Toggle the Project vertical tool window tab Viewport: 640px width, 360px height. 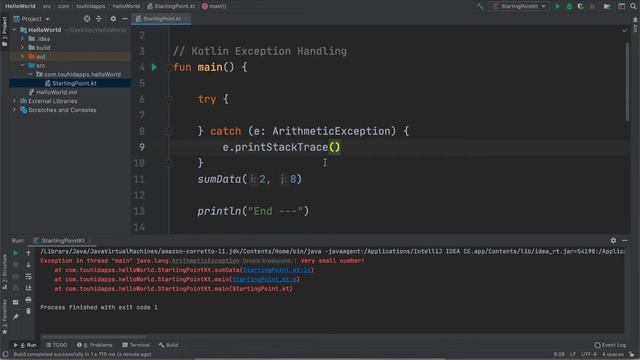tap(4, 31)
